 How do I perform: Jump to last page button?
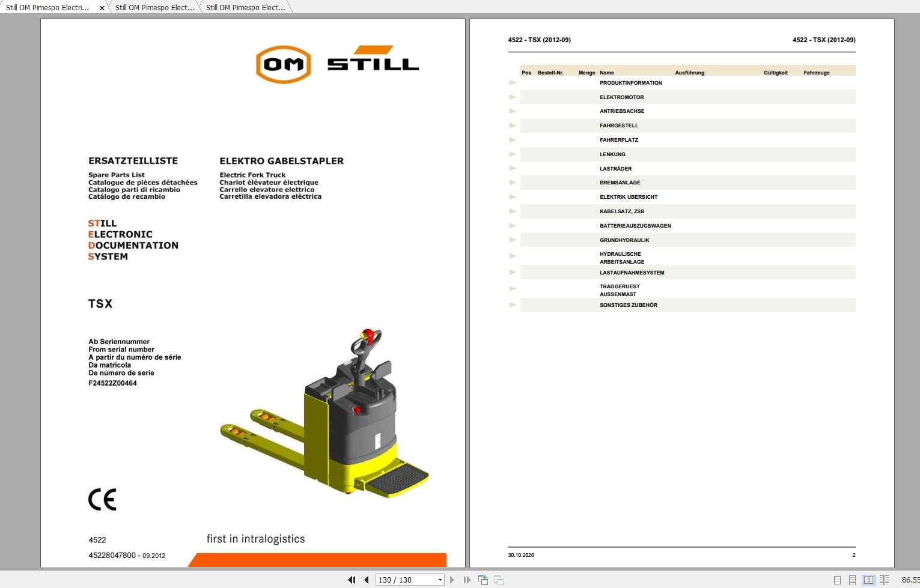(x=467, y=580)
